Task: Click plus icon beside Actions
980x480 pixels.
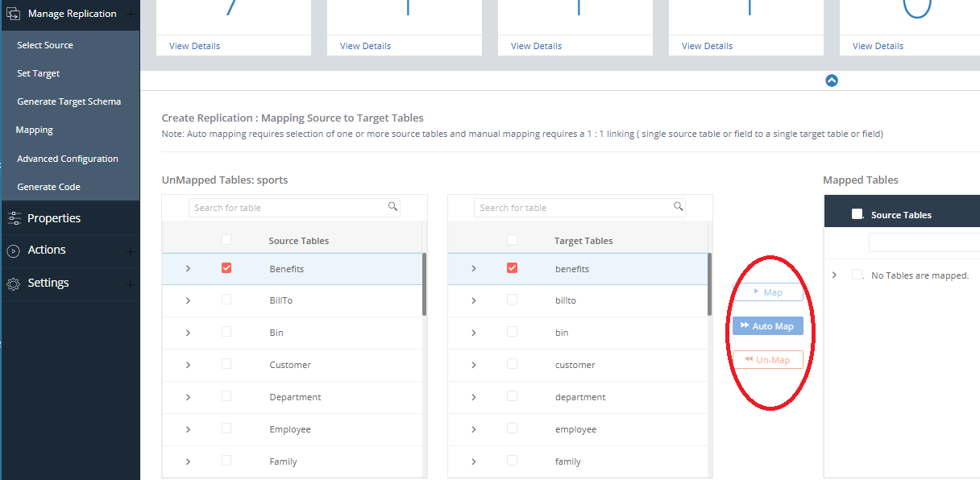Action: [x=131, y=250]
